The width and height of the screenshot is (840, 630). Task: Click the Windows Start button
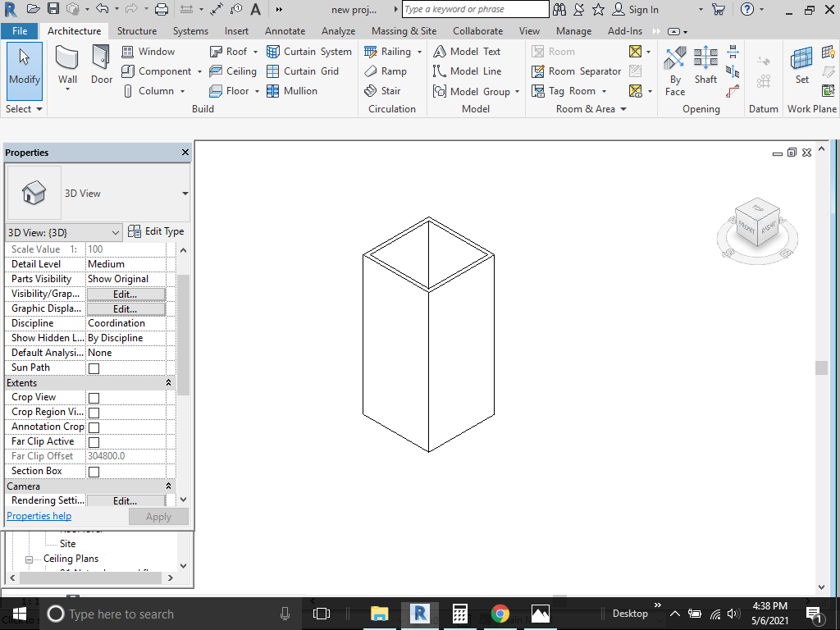point(20,614)
